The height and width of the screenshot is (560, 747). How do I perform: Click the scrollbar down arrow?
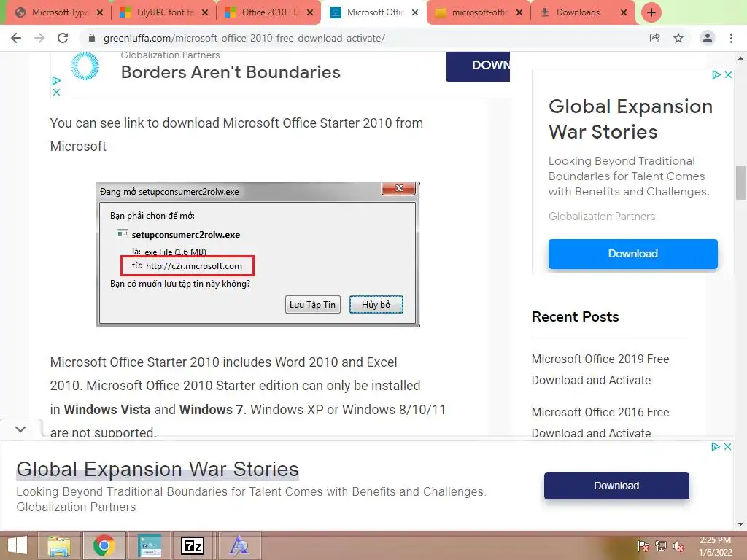[x=740, y=525]
